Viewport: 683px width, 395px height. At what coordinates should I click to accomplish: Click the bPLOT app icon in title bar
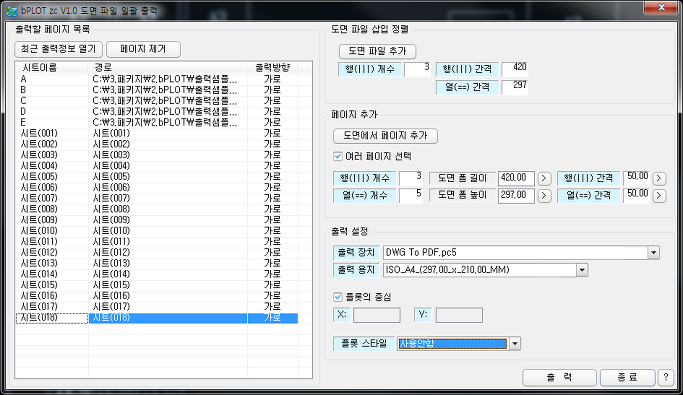click(x=11, y=10)
